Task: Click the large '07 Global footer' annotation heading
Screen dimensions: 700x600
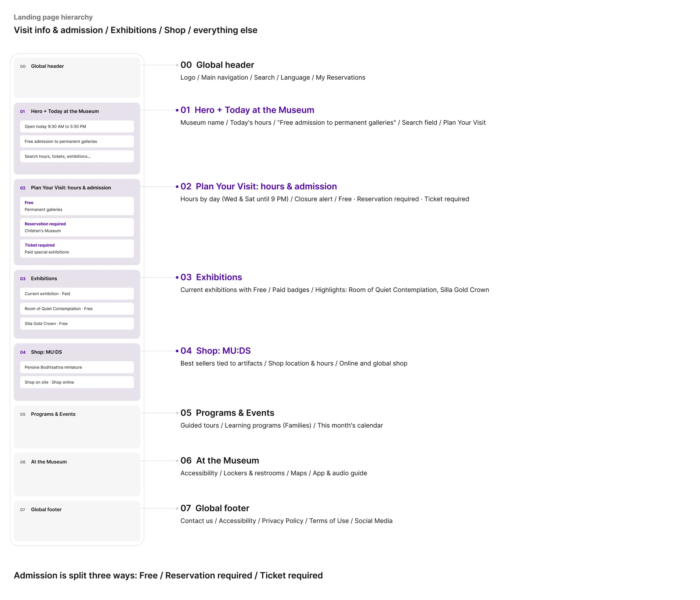Action: [215, 508]
